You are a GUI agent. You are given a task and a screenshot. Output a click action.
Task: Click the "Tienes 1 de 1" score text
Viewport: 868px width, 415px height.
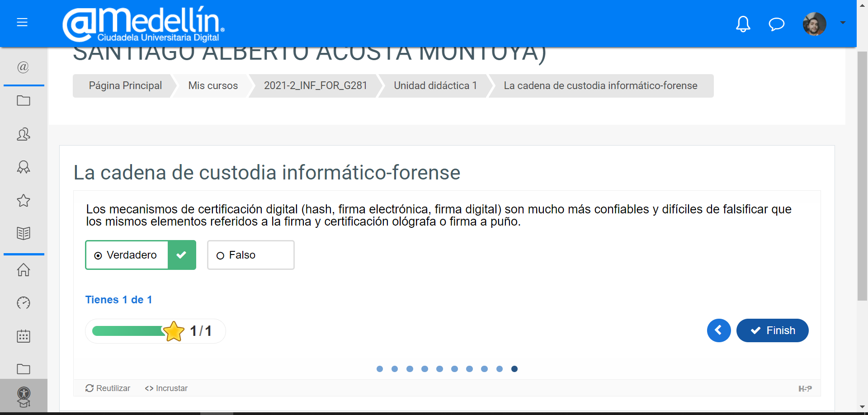click(x=119, y=300)
